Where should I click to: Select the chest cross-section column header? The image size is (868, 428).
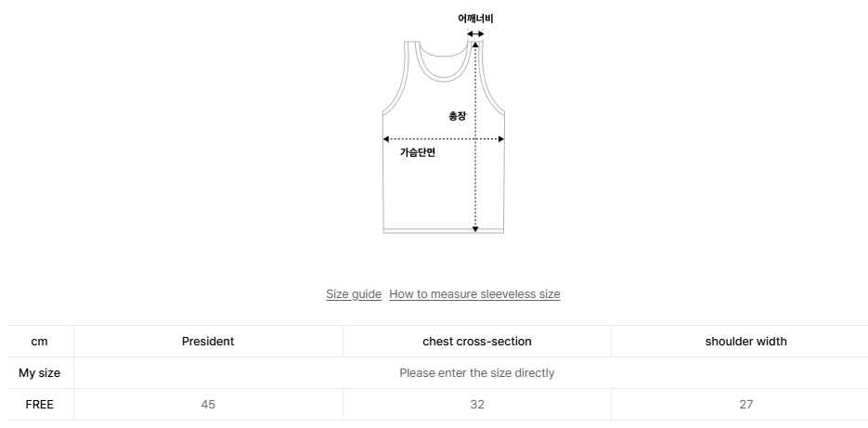click(x=477, y=342)
